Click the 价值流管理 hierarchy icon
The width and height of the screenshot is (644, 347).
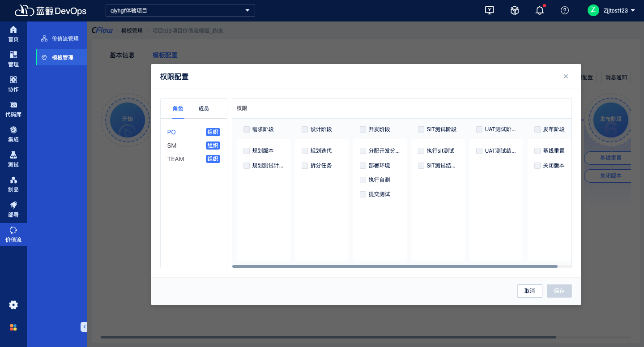[x=44, y=39]
